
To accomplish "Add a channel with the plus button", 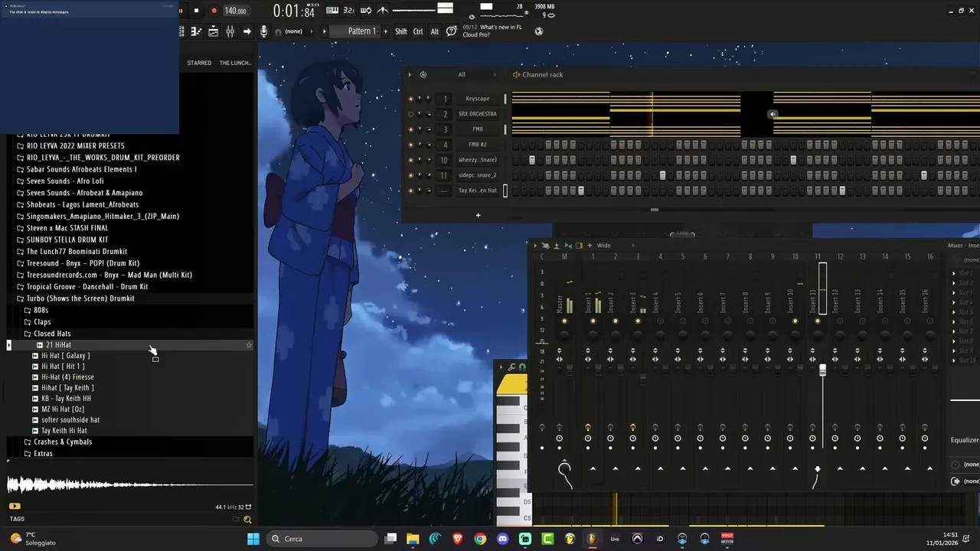I will coord(478,215).
